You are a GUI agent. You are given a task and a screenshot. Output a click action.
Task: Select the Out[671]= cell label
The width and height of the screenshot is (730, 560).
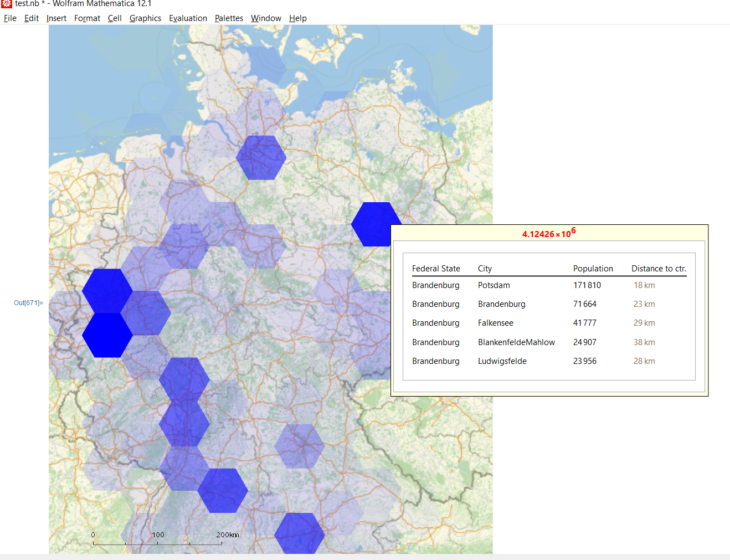(28, 303)
